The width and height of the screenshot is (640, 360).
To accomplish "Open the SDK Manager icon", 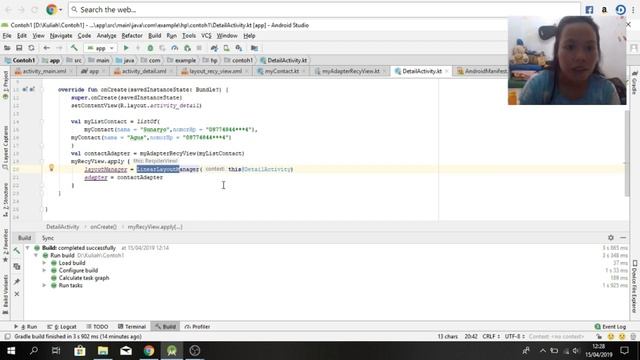I will 239,48.
